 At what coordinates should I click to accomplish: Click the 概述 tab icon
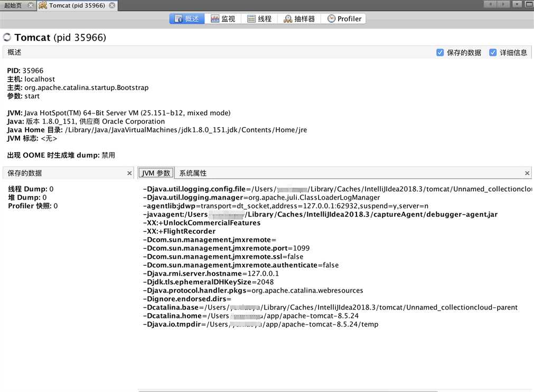point(179,18)
